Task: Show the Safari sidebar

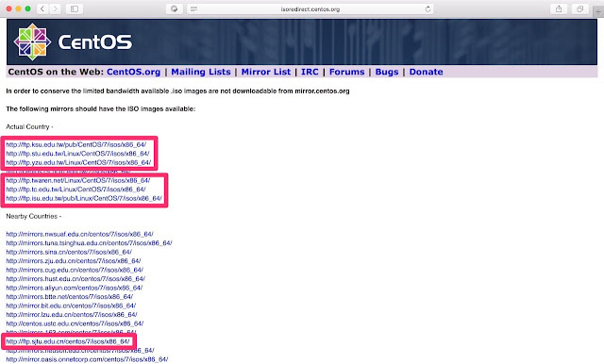Action: pos(75,8)
